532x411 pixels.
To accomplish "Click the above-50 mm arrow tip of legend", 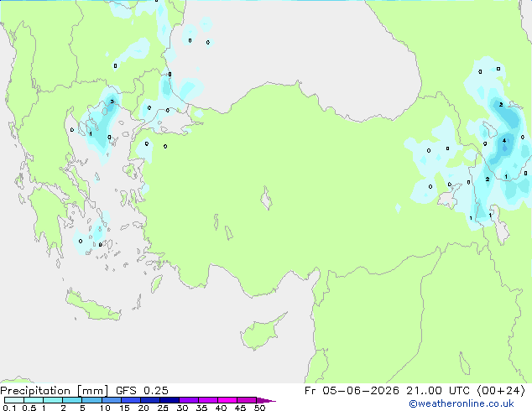I will [x=266, y=400].
